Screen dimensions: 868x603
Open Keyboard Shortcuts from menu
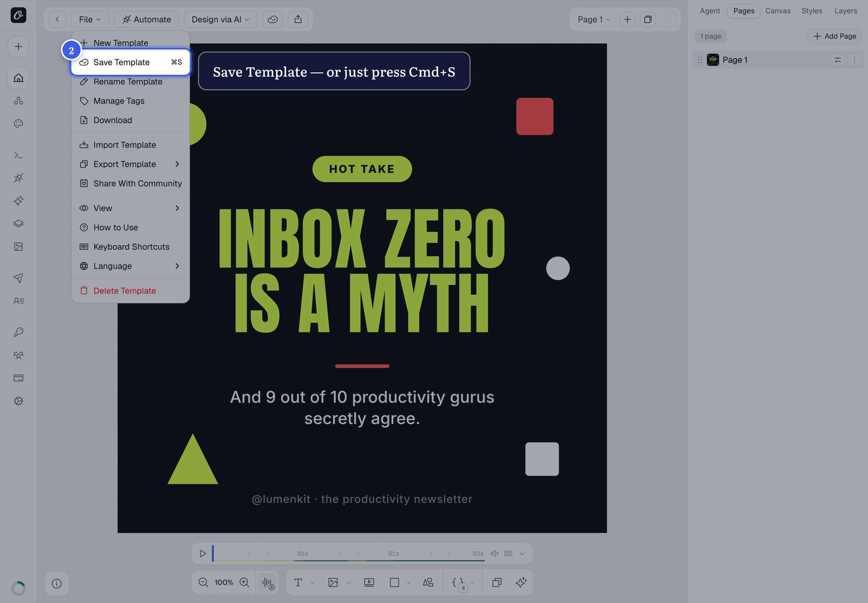131,247
